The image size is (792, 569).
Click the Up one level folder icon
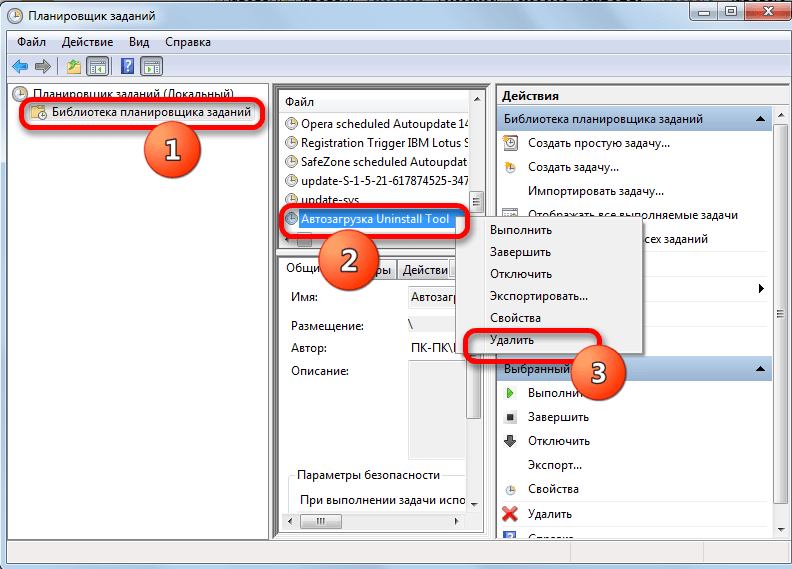click(x=74, y=66)
